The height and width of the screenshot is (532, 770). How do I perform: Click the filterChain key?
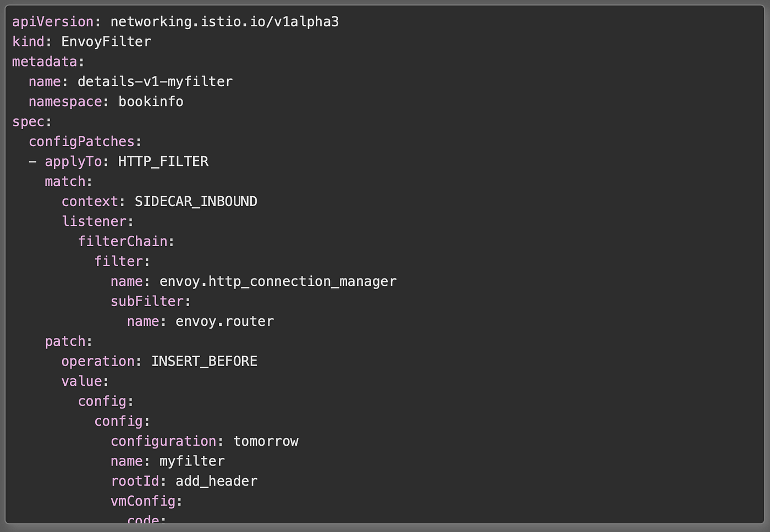click(x=123, y=241)
